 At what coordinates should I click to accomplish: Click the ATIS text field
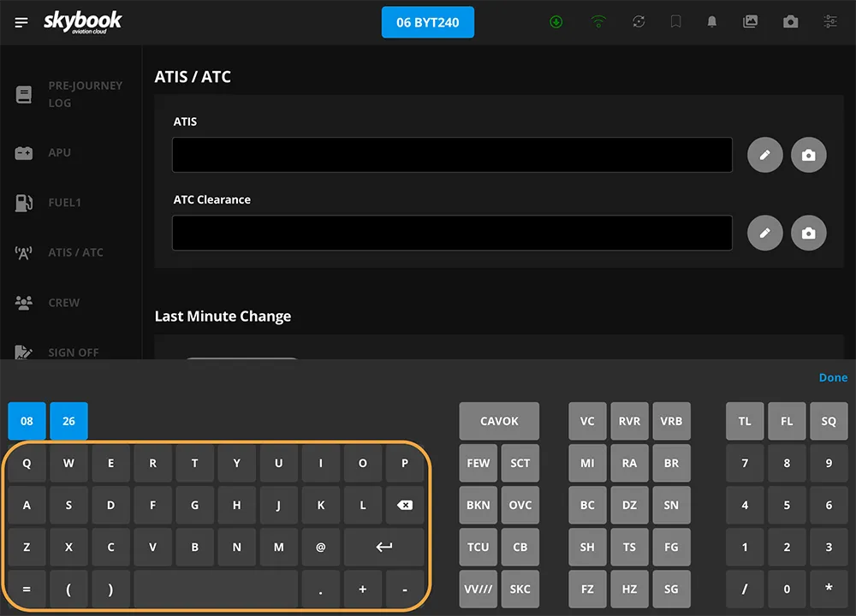(x=452, y=155)
